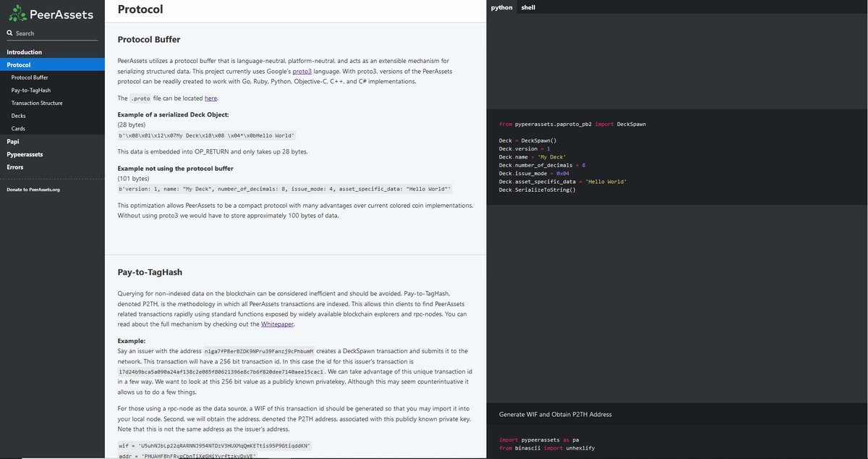Switch to the shell code tab

pos(528,7)
